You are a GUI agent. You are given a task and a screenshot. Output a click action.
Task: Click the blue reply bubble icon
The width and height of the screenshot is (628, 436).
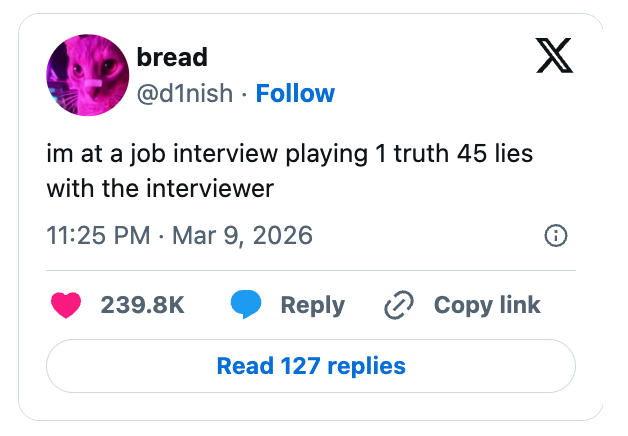click(x=246, y=305)
